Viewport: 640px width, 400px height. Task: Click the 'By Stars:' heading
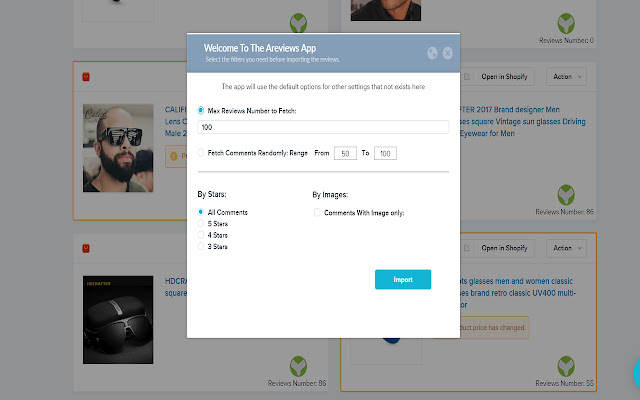tap(212, 194)
